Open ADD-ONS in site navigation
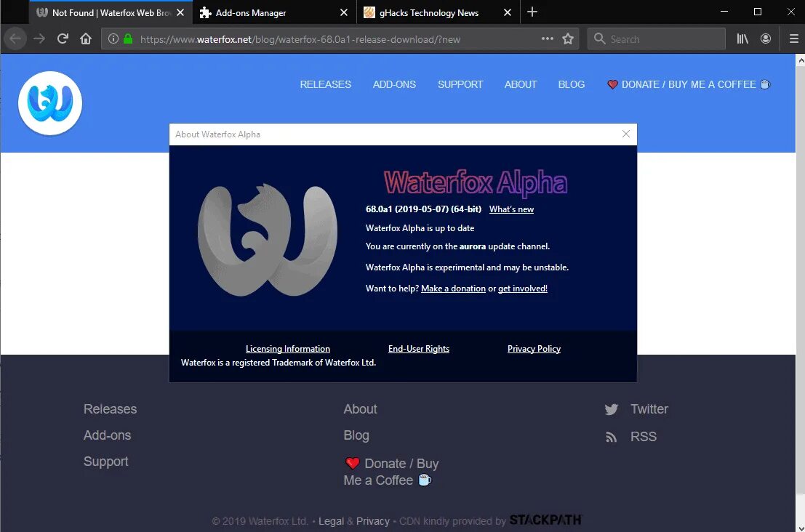This screenshot has height=532, width=805. pyautogui.click(x=394, y=84)
